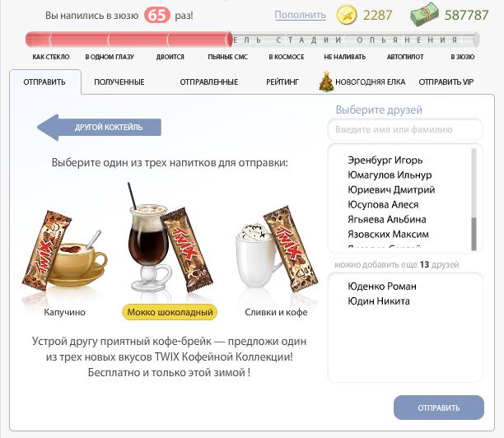The image size is (504, 438).
Task: Select the Сливки и кофе drink image
Action: [x=277, y=249]
